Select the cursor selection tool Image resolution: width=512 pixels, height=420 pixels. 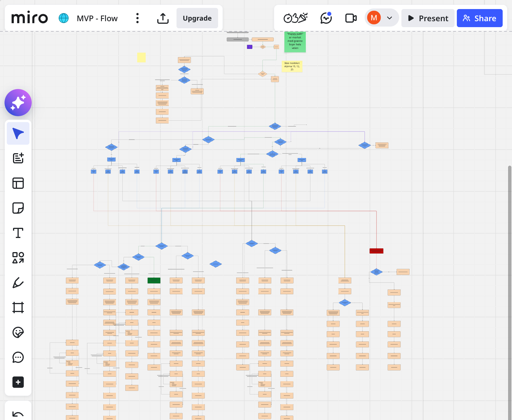click(18, 133)
